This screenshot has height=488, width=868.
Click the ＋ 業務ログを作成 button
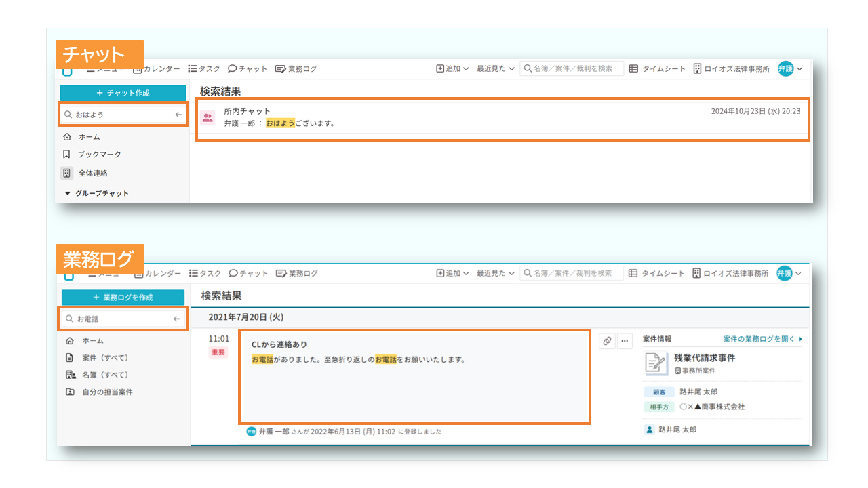pos(123,298)
